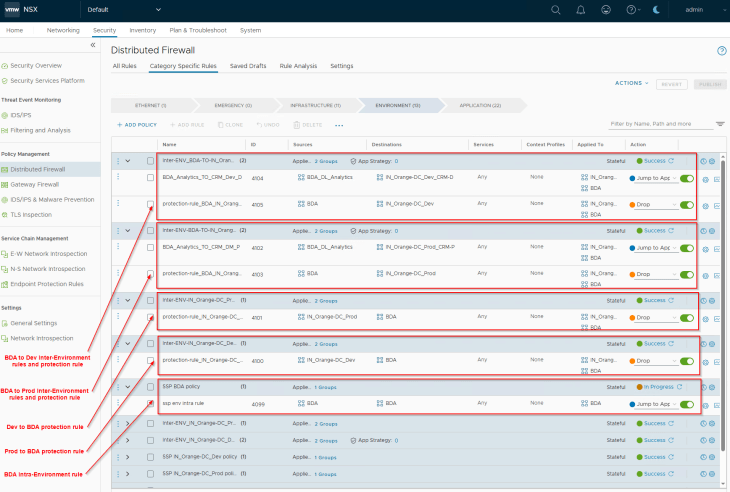Open the Networking top menu

[63, 31]
